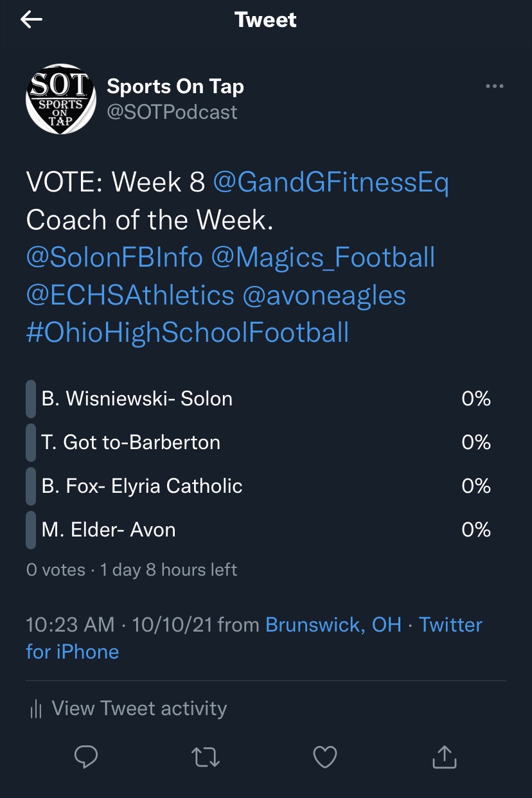The width and height of the screenshot is (532, 798).
Task: Open the Sports On Tap profile picture
Action: pos(59,98)
